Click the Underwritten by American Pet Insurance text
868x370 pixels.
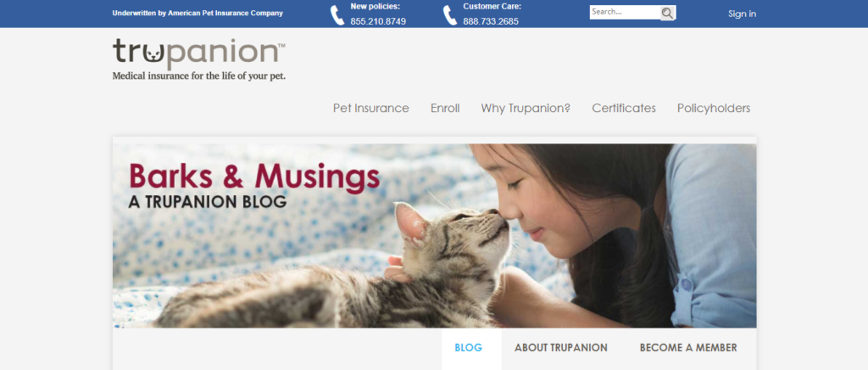click(198, 14)
